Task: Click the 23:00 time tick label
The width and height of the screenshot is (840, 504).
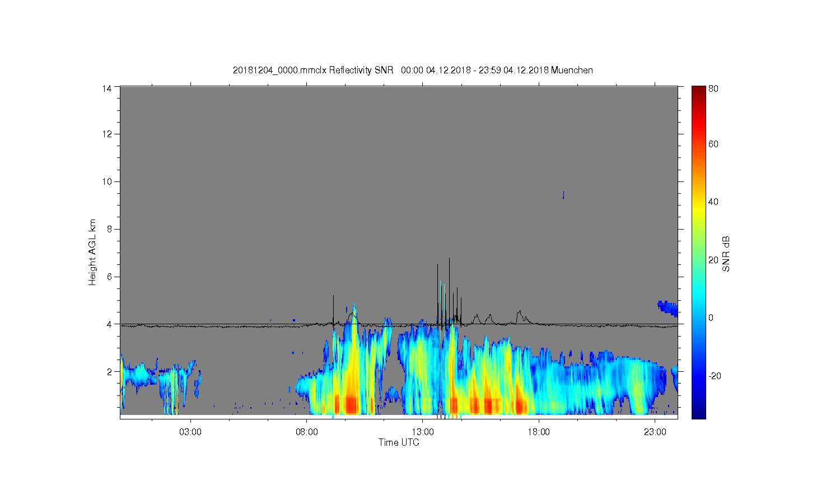Action: [x=655, y=432]
